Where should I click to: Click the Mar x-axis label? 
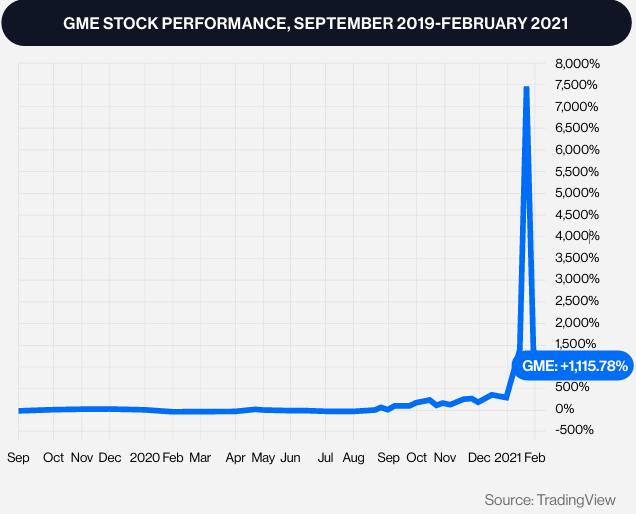[x=200, y=458]
